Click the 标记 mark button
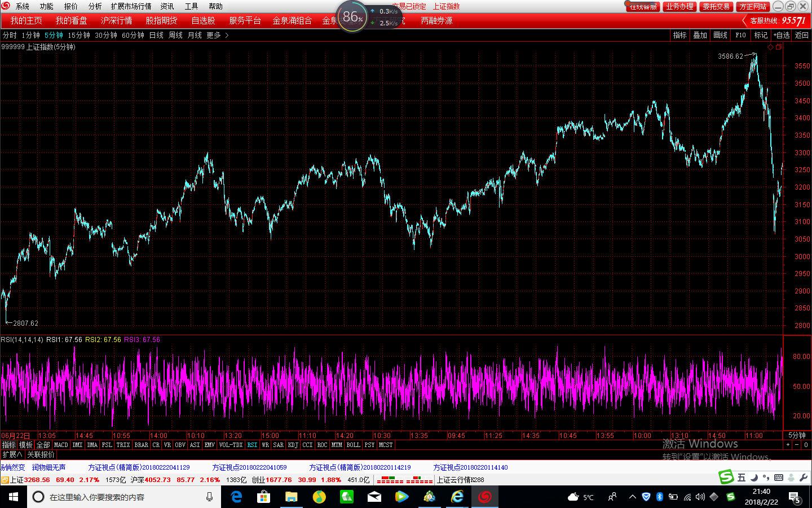The image size is (812, 508). (761, 35)
